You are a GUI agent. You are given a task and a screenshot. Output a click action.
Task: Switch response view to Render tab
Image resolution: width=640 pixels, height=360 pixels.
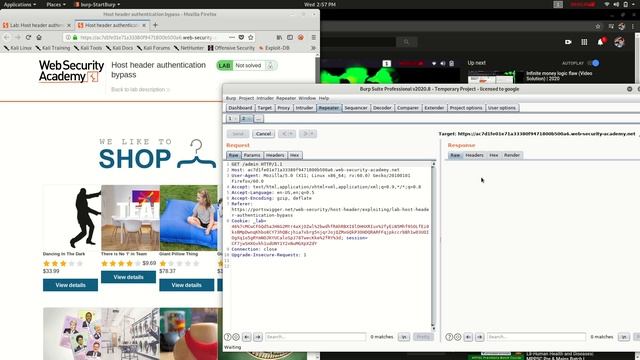point(511,155)
